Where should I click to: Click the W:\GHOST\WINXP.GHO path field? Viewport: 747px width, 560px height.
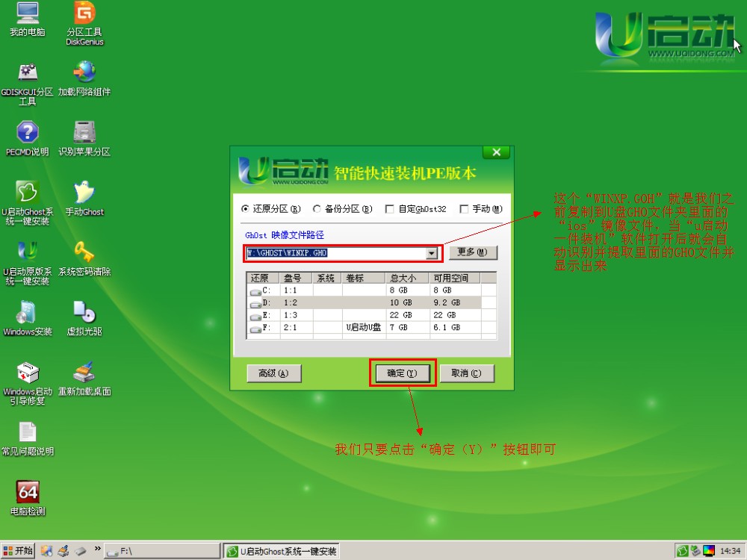[x=336, y=253]
